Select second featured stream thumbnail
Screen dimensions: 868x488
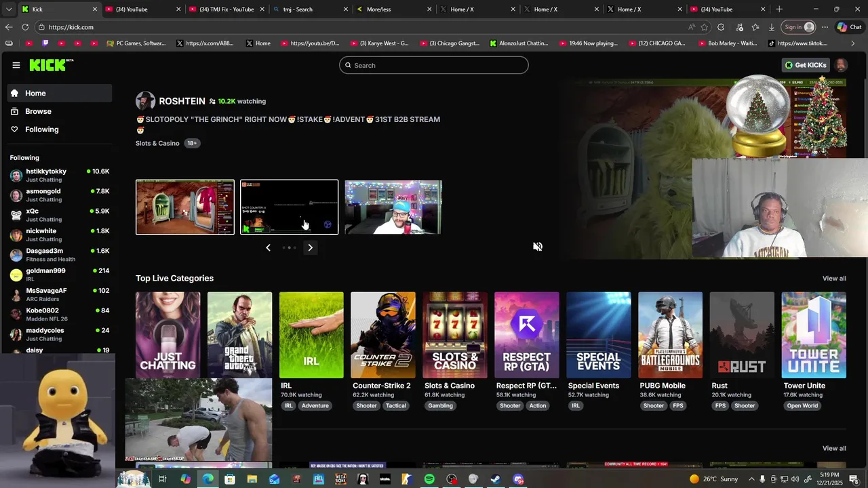[289, 207]
